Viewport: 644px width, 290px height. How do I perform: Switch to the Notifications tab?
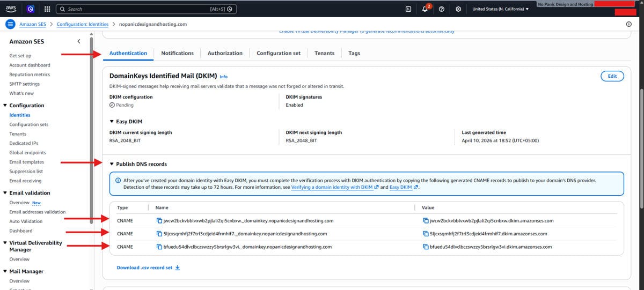(177, 53)
